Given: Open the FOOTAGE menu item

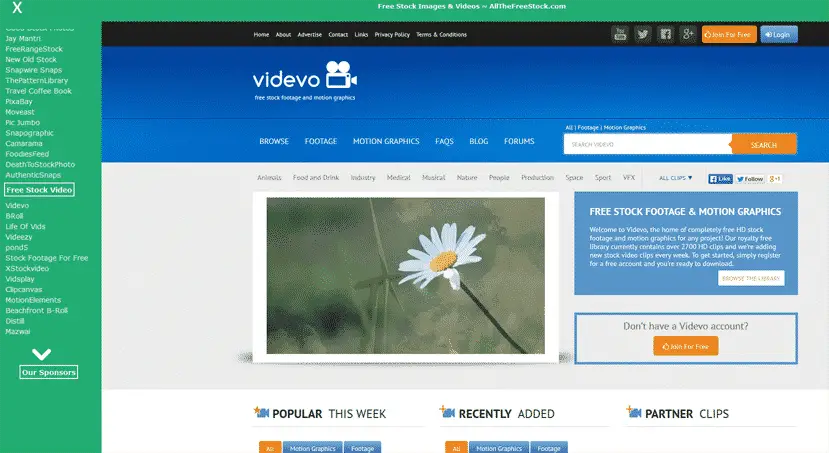Looking at the screenshot, I should click(320, 141).
